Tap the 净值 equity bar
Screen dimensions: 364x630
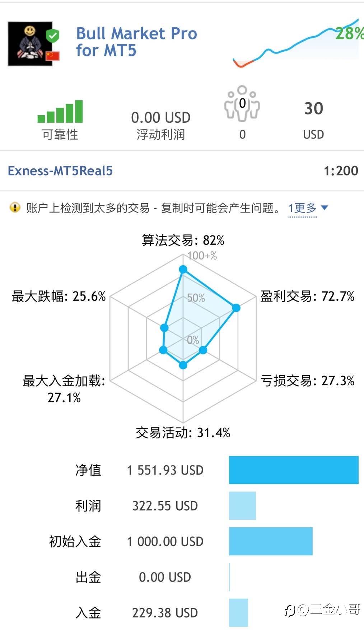[294, 470]
